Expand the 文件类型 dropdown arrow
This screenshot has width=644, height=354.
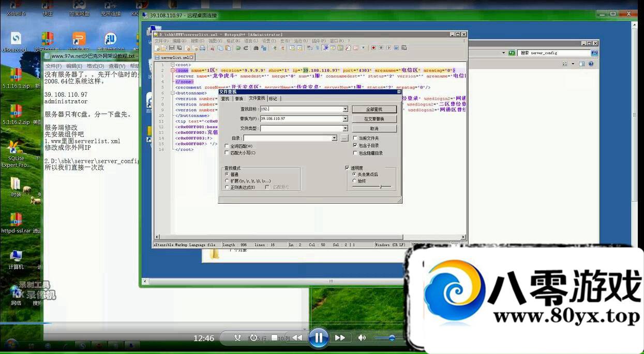(x=345, y=129)
